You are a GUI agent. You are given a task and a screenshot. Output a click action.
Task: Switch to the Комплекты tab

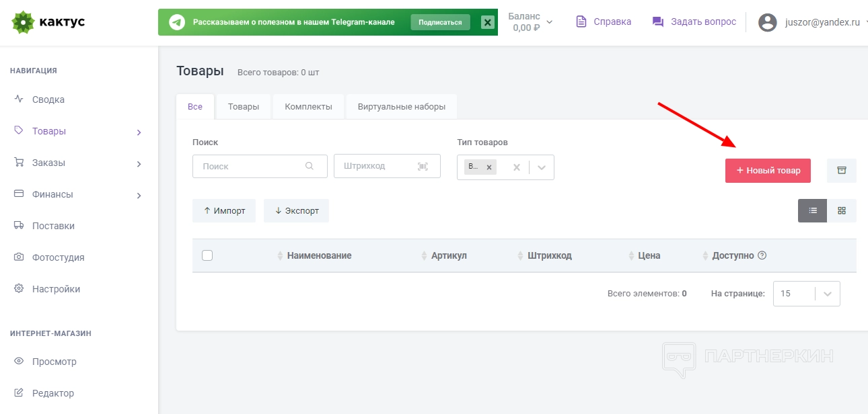(x=308, y=107)
